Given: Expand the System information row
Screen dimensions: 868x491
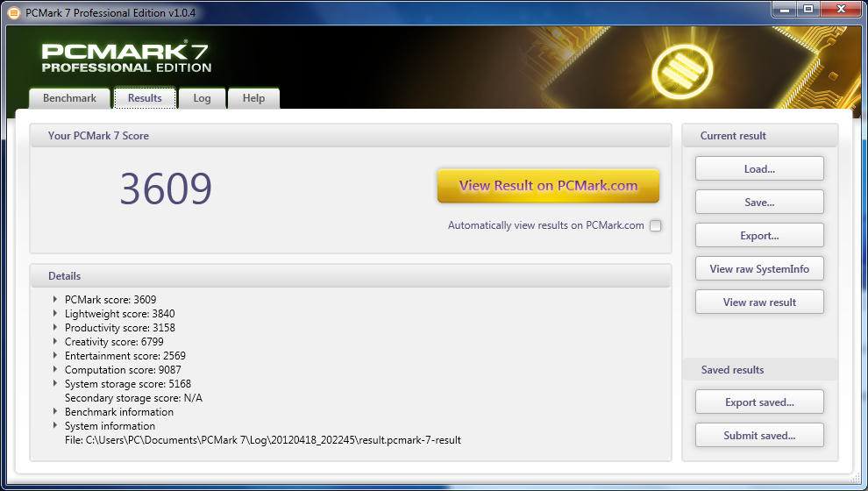Looking at the screenshot, I should [55, 425].
